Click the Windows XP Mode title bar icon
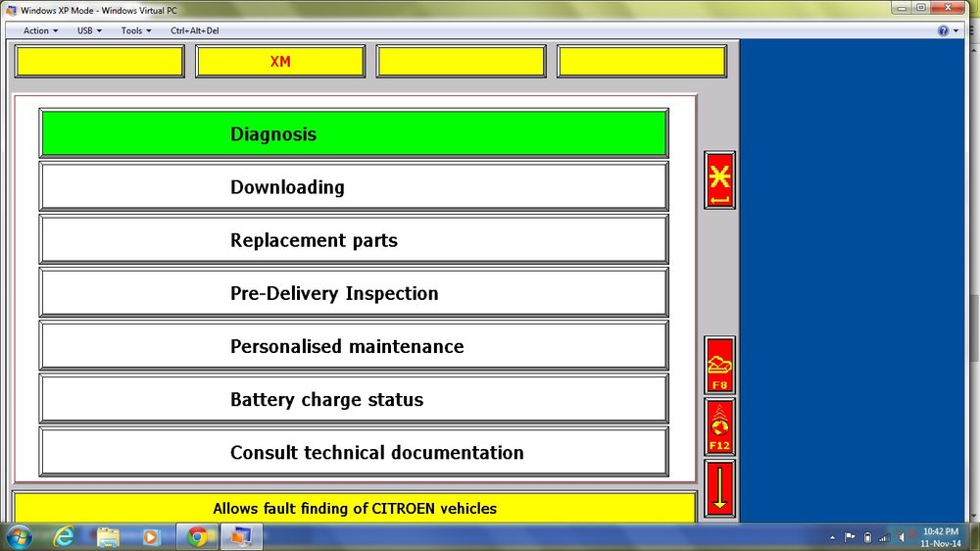The width and height of the screenshot is (980, 551). (x=11, y=10)
